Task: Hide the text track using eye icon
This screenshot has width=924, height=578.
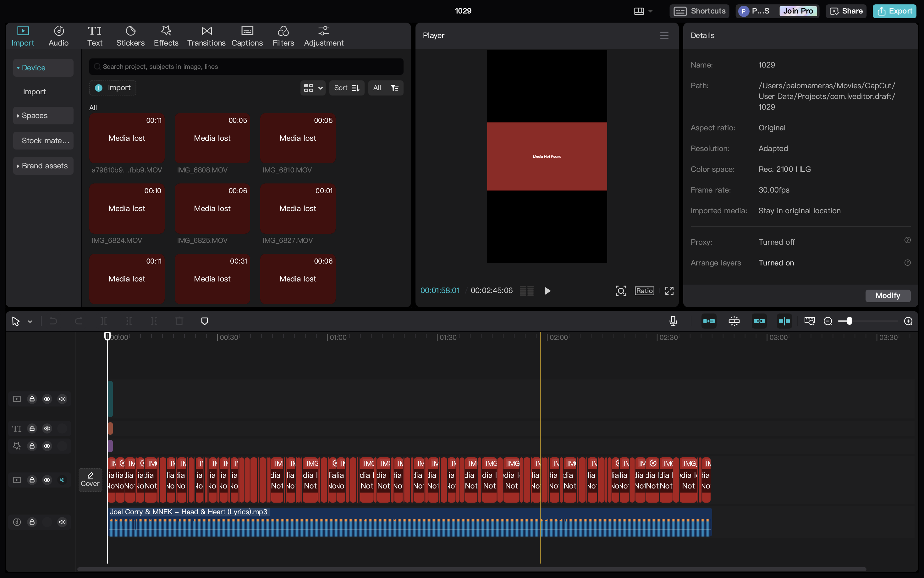Action: point(47,428)
